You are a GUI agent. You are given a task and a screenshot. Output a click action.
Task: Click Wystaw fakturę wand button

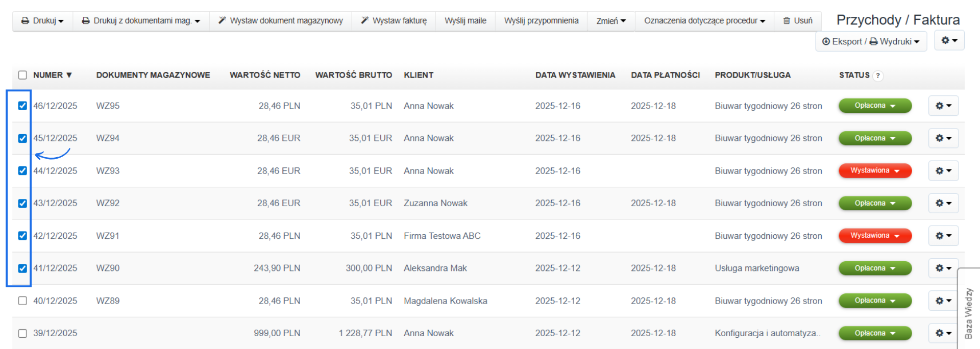click(x=394, y=21)
